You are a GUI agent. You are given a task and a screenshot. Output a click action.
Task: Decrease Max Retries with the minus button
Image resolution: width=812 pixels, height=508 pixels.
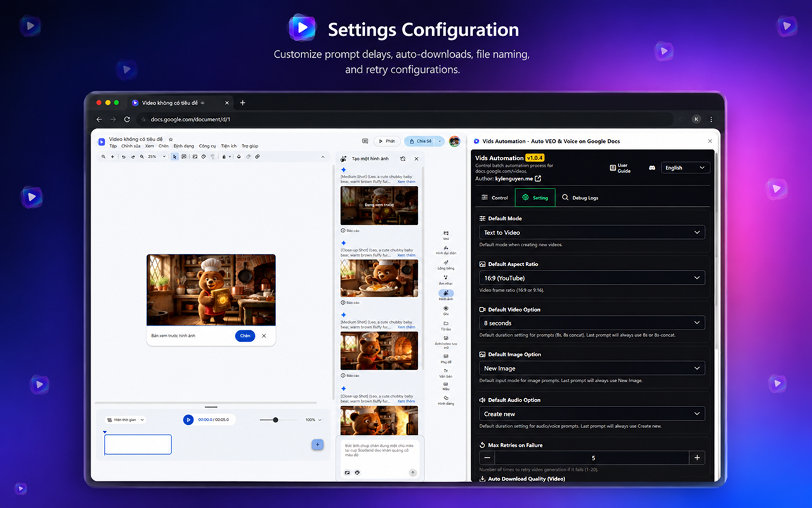click(x=487, y=458)
